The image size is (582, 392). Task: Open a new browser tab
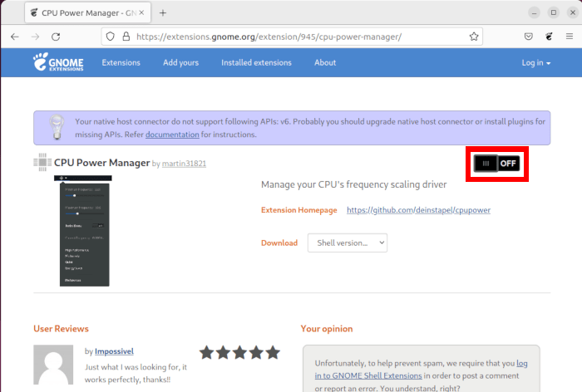pos(163,13)
